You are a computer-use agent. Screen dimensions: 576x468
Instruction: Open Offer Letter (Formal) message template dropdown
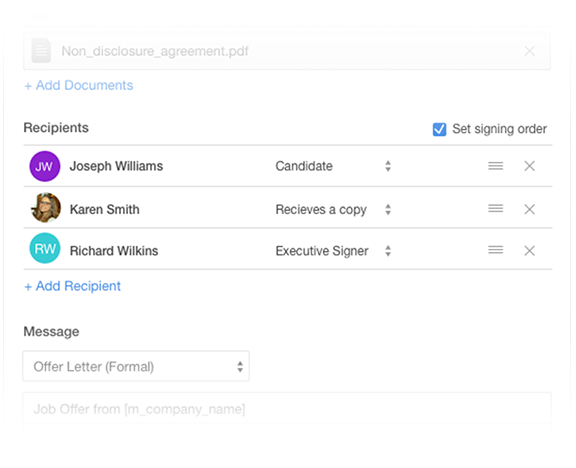tap(136, 366)
